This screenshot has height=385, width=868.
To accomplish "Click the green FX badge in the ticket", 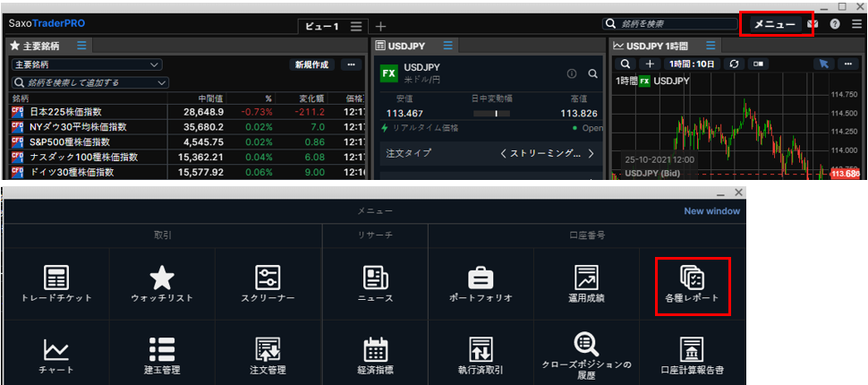I will tap(388, 73).
